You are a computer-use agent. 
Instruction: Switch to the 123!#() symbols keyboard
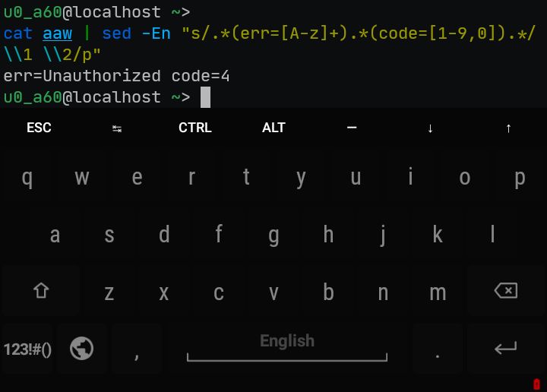coord(27,349)
